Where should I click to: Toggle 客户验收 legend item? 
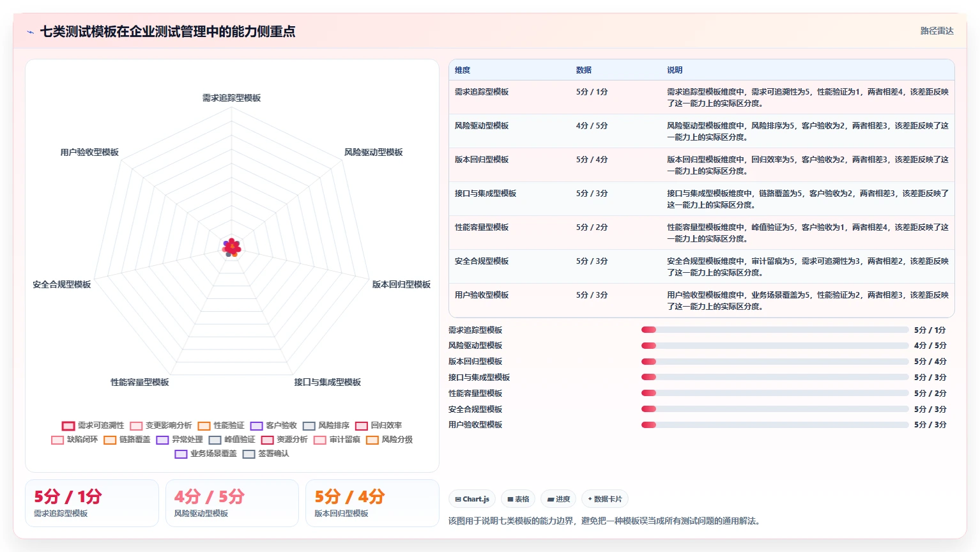[x=273, y=425]
